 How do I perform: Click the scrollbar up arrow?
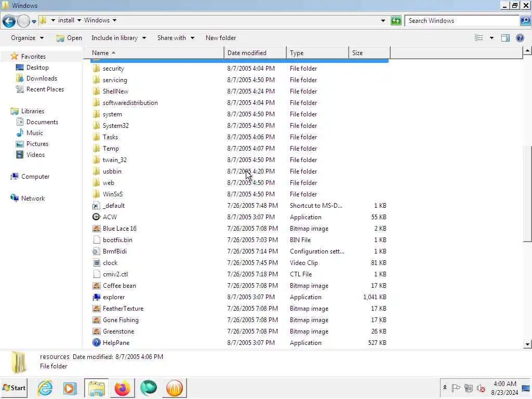click(527, 51)
